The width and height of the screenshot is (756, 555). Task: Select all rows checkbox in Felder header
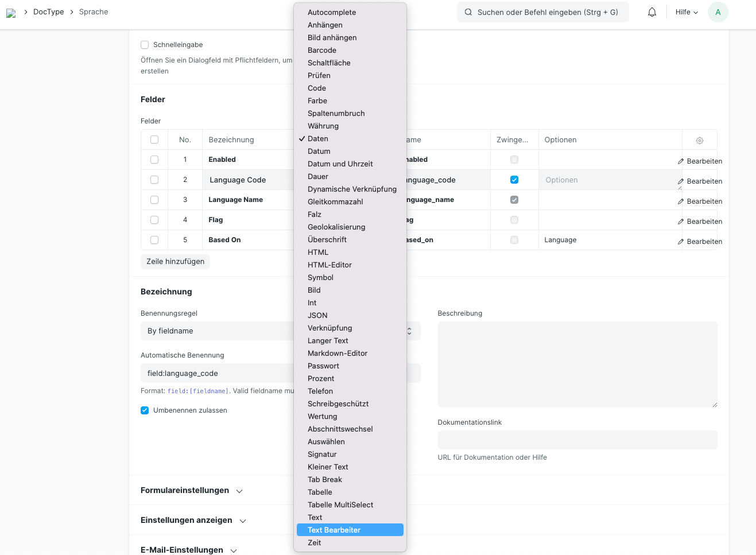[x=154, y=139]
